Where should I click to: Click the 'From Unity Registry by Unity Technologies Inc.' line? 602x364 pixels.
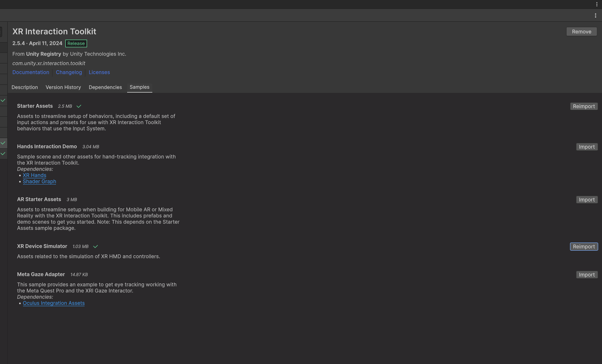tap(69, 54)
